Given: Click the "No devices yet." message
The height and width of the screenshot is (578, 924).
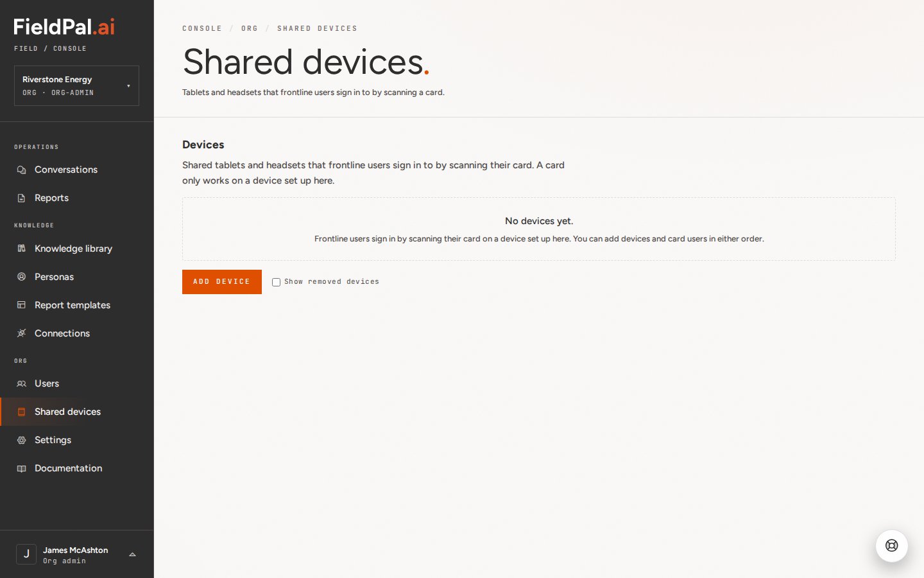Looking at the screenshot, I should coord(539,221).
